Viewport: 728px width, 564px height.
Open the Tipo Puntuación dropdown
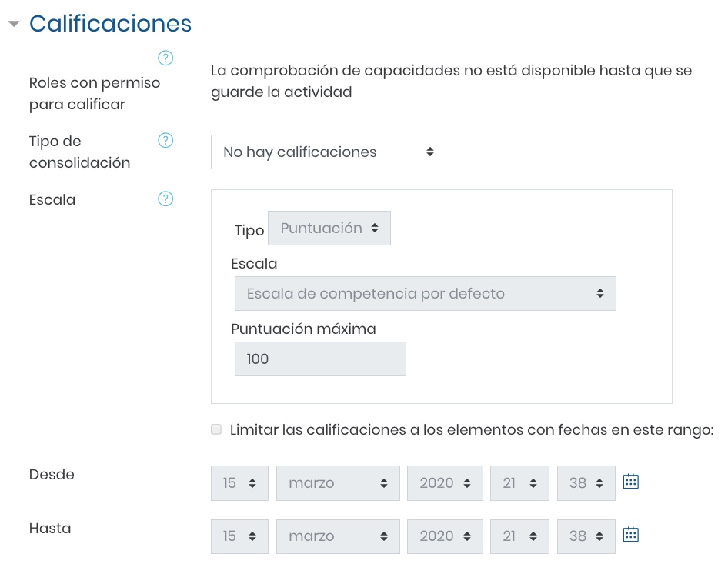pyautogui.click(x=329, y=228)
